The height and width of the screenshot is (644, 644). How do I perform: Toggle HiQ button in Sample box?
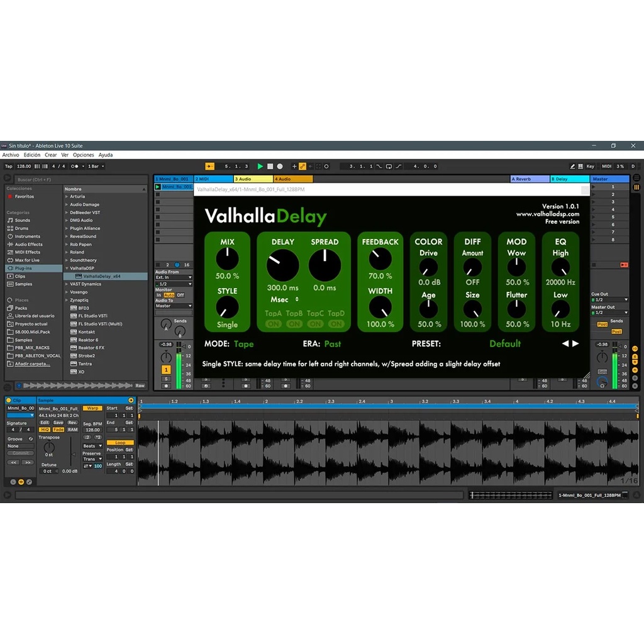(x=45, y=430)
